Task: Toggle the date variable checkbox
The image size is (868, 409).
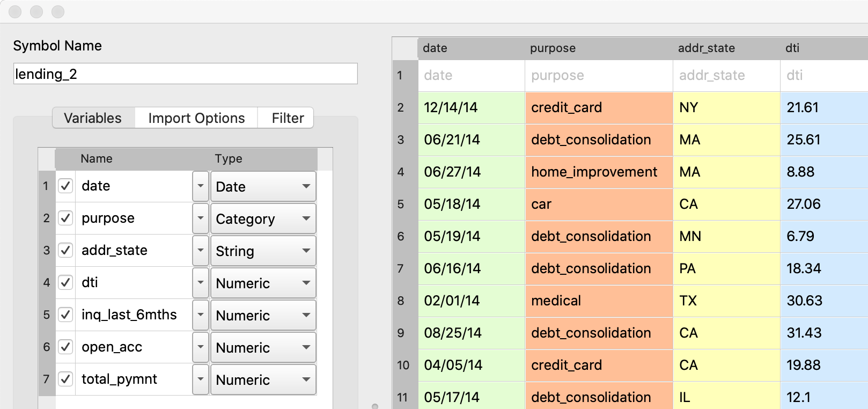Action: (65, 186)
